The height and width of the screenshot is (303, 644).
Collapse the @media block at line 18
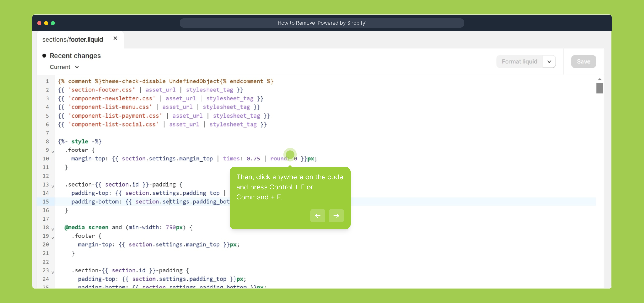[x=53, y=229]
